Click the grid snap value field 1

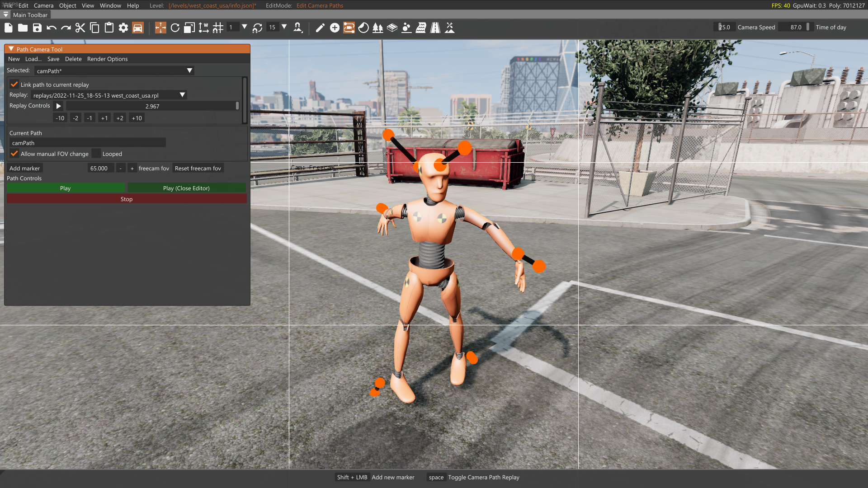coord(232,27)
